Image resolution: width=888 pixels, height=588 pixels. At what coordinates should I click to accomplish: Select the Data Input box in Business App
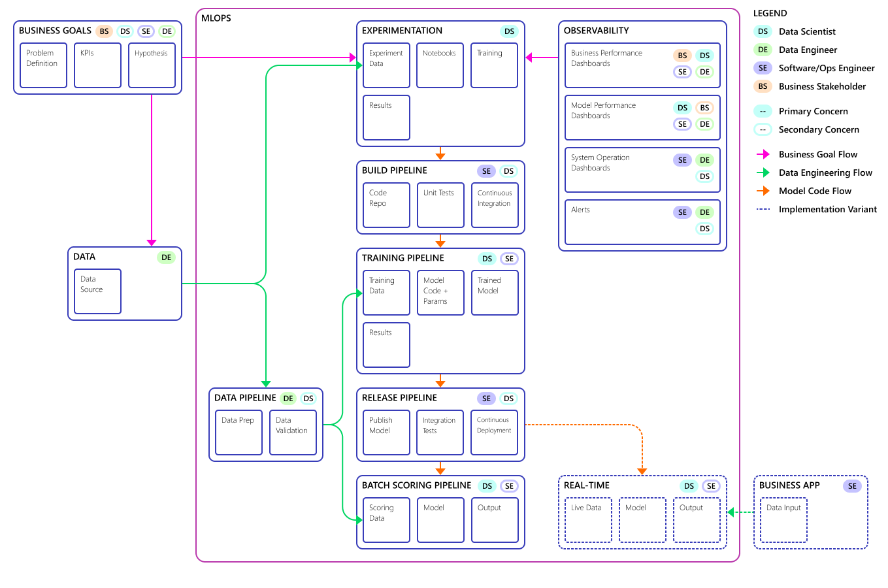[x=783, y=520]
